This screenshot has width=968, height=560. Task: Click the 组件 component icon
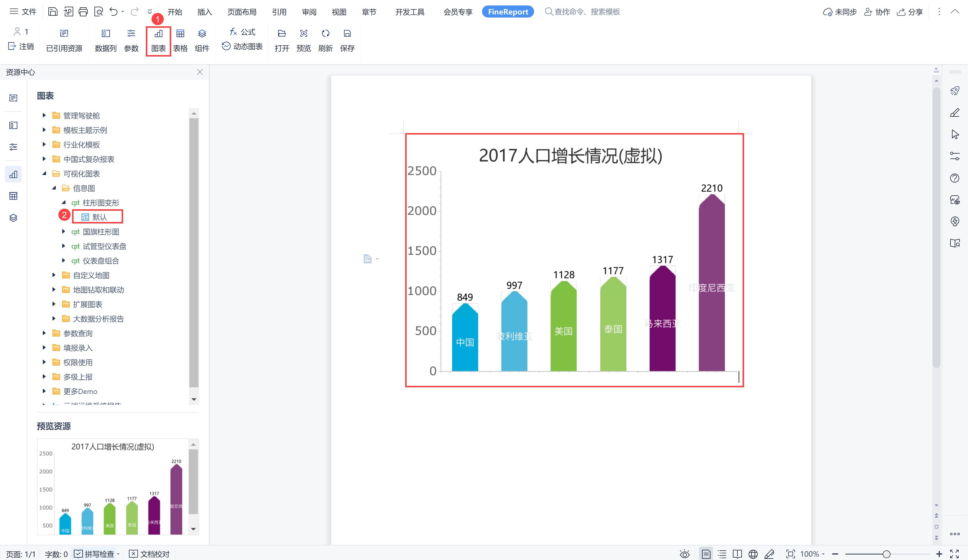[x=202, y=34]
